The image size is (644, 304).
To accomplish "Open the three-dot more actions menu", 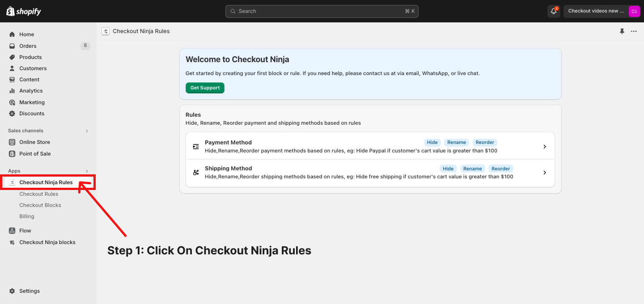I will tap(634, 31).
